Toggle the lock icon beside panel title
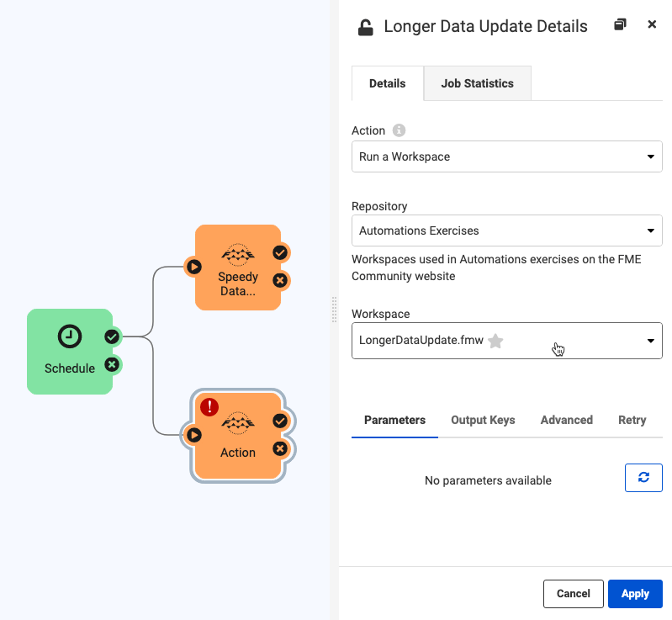 click(365, 27)
